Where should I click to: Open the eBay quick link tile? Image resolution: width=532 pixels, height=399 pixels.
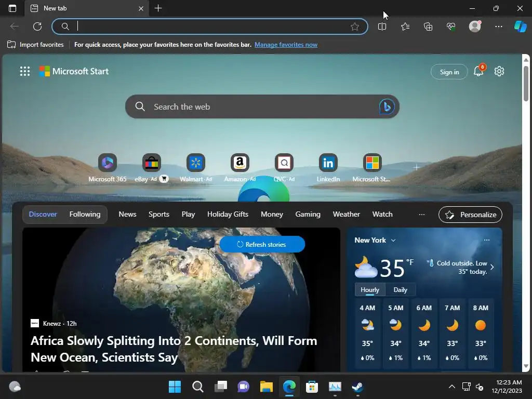[151, 168]
